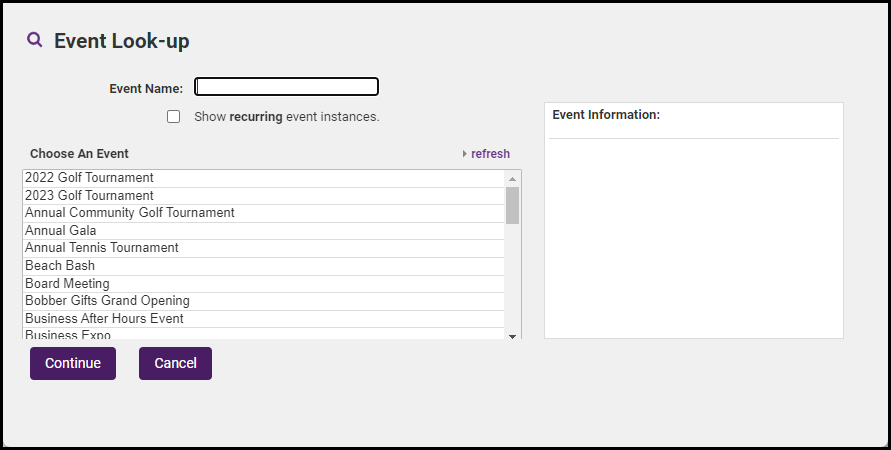Enable Show recurring event instances checkbox
891x450 pixels.
coord(174,116)
